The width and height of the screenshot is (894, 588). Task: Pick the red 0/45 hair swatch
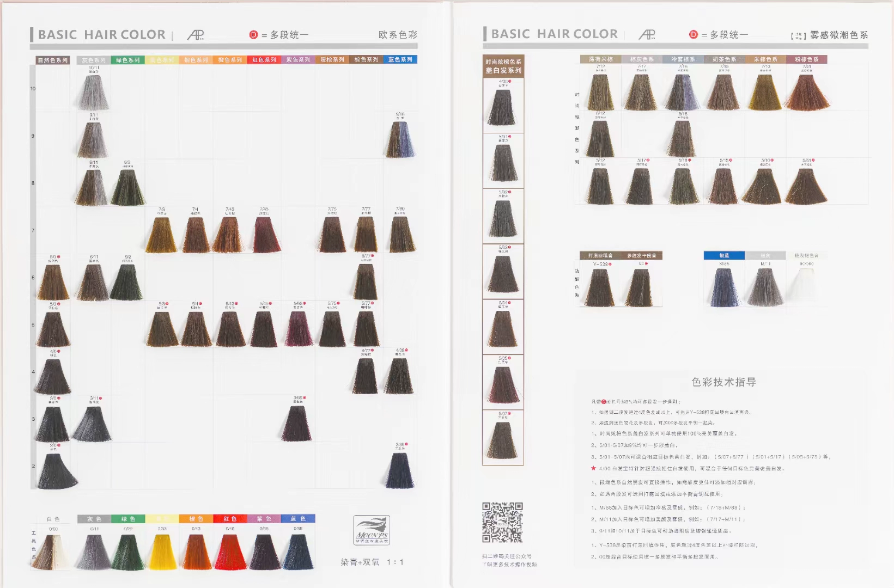point(230,552)
